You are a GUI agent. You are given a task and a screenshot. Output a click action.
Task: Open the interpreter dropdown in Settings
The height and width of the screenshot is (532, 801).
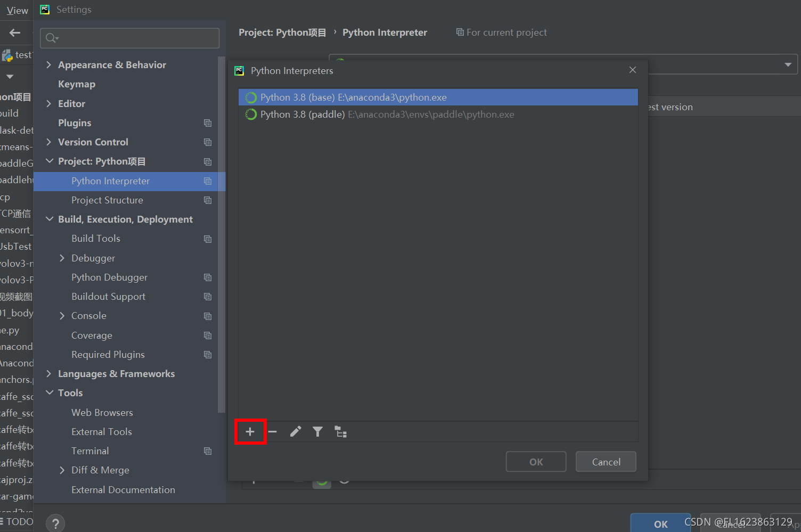tap(788, 64)
